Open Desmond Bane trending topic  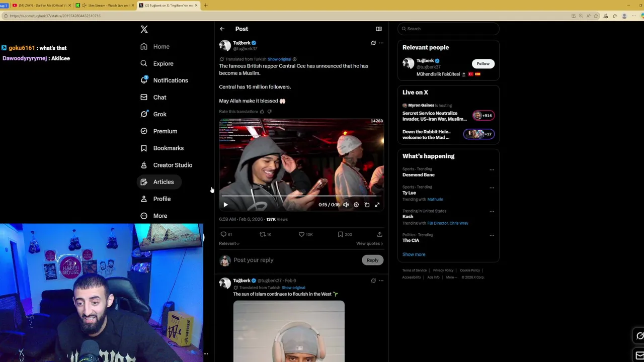(x=419, y=175)
